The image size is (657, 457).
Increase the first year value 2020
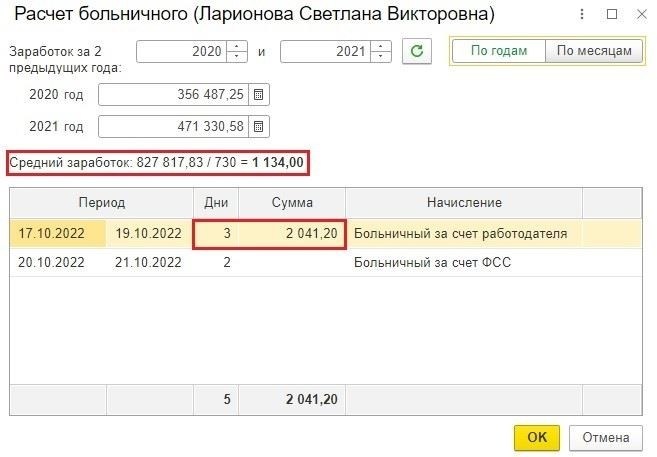237,47
